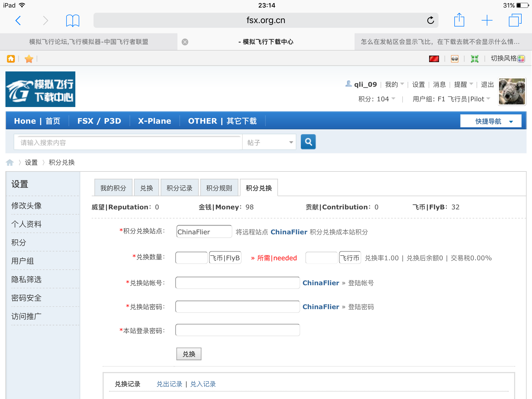
Task: Focus the 本站登录密码 input field
Action: [x=238, y=330]
